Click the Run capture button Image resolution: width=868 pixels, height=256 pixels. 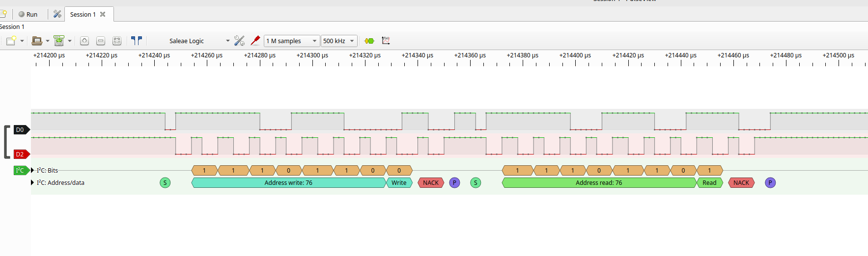tap(28, 14)
